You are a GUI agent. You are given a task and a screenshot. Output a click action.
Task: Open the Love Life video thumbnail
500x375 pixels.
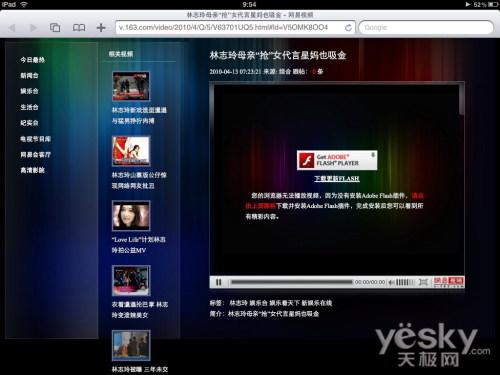point(131,215)
